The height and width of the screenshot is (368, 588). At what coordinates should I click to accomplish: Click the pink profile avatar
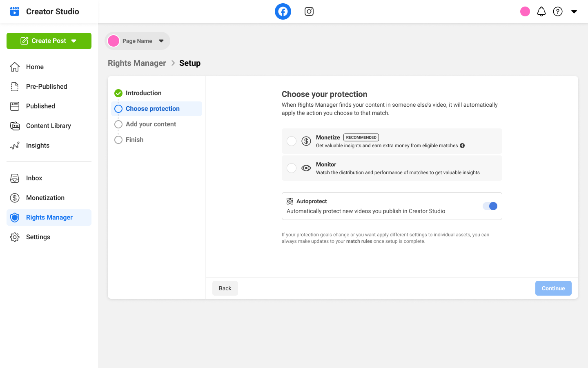[525, 11]
